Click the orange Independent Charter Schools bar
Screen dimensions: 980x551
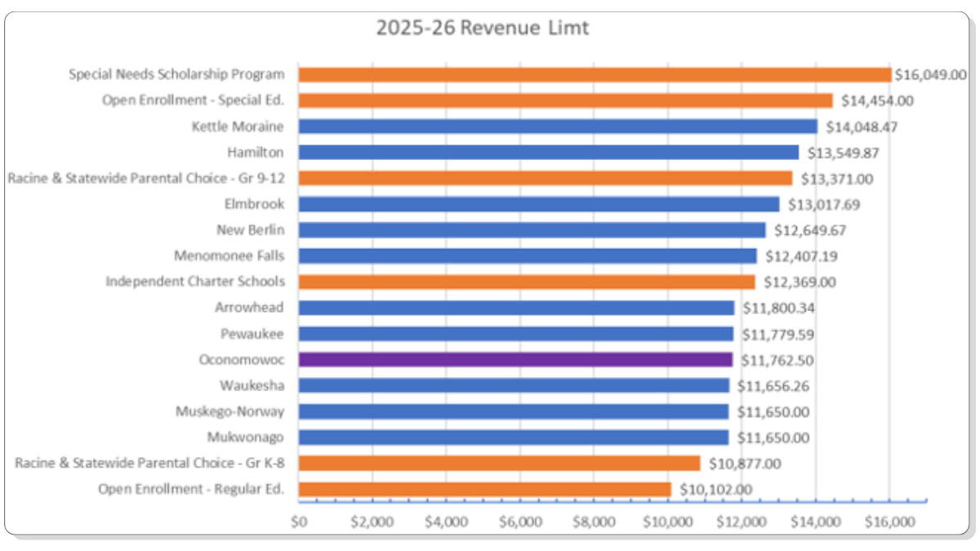pyautogui.click(x=527, y=282)
